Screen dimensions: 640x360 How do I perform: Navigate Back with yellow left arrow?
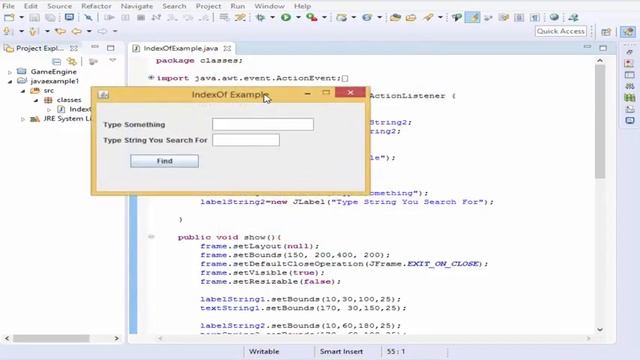tap(76, 31)
